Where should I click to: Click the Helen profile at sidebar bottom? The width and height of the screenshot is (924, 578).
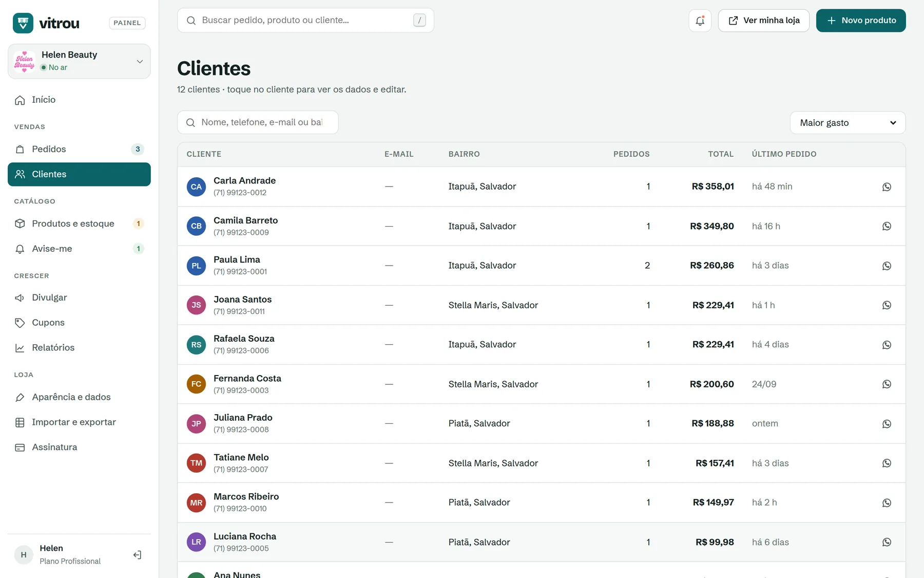[x=70, y=555]
